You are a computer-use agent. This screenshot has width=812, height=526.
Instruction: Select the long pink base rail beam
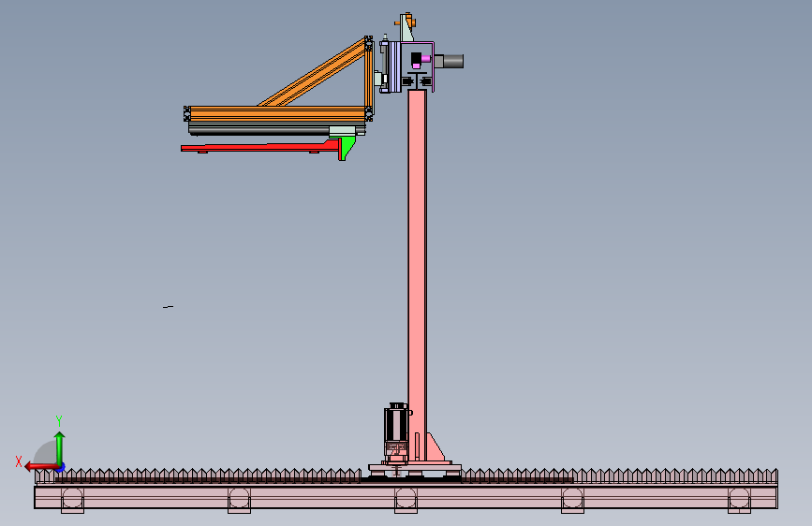pos(406,497)
